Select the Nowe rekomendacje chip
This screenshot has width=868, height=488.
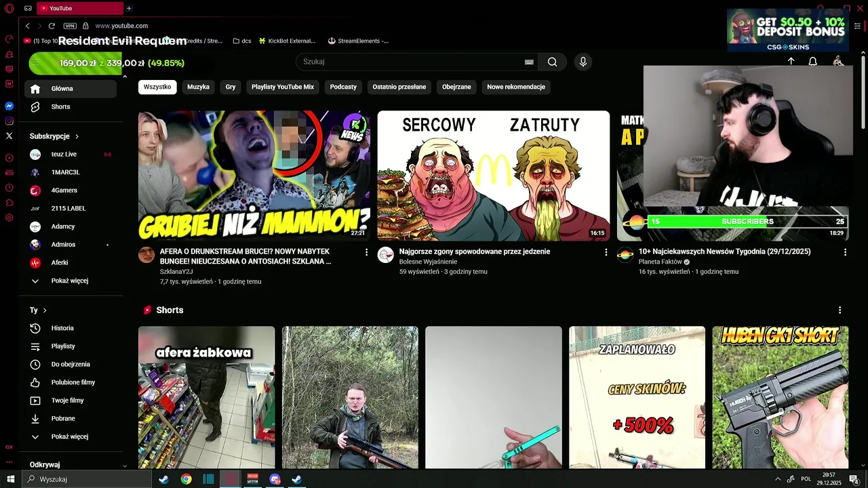[x=516, y=87]
